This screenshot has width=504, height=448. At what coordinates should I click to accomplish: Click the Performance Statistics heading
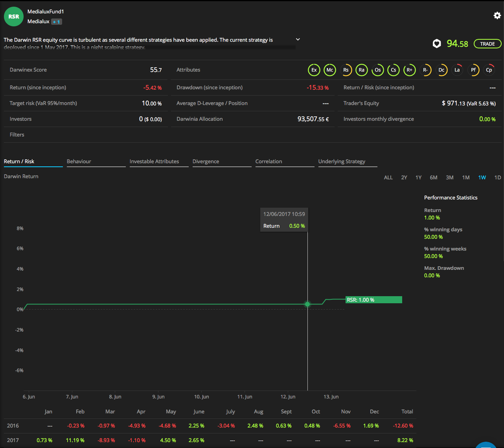[x=451, y=197]
